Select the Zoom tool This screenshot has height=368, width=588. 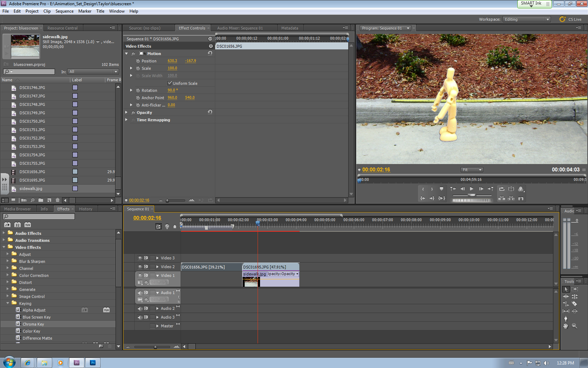coord(575,326)
